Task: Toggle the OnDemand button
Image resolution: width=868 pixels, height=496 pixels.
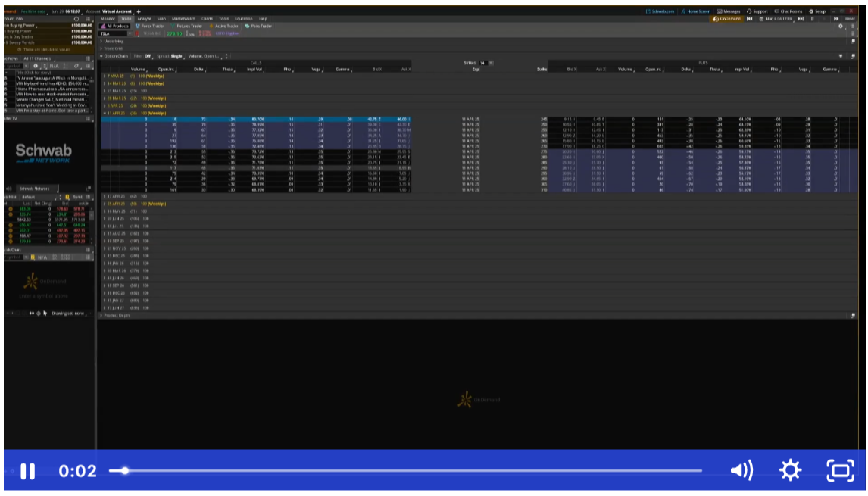Action: (726, 19)
